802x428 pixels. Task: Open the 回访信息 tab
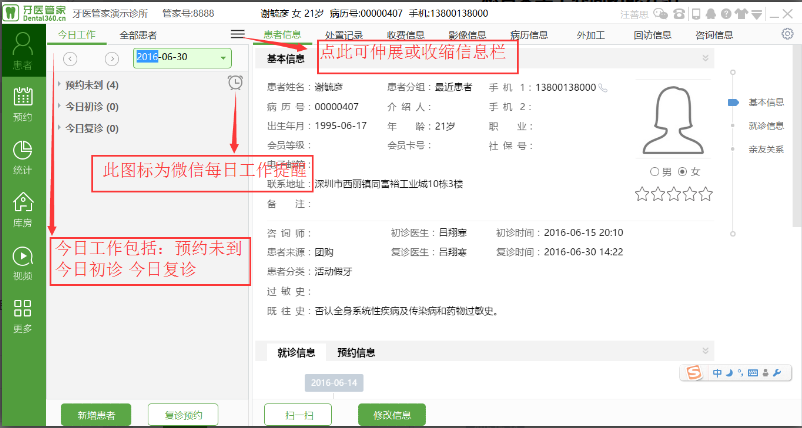point(653,35)
